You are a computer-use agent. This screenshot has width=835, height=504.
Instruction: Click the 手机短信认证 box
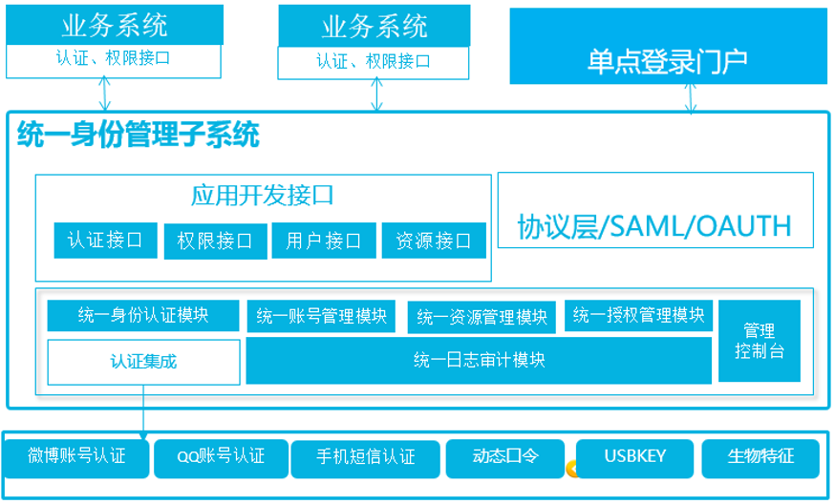[x=366, y=459]
